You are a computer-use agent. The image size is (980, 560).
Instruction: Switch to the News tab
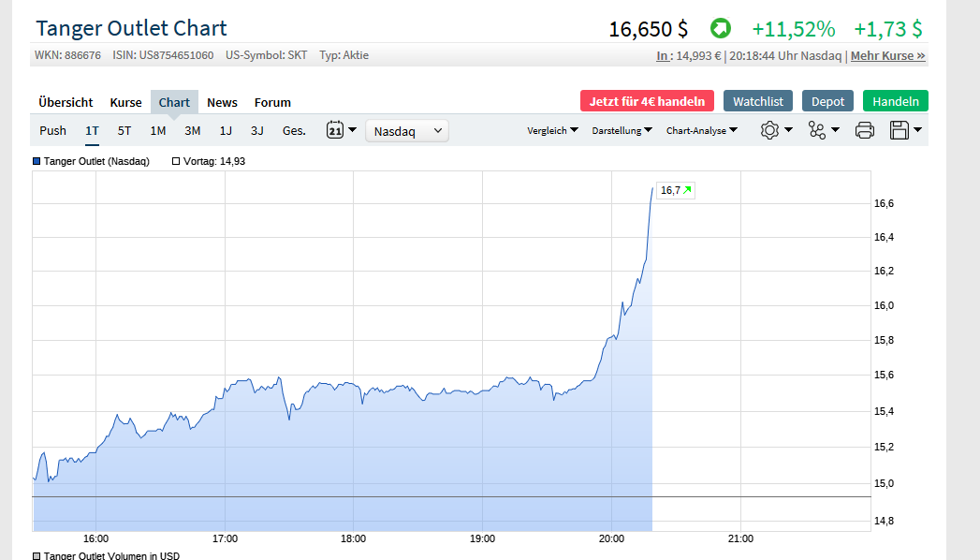click(222, 102)
